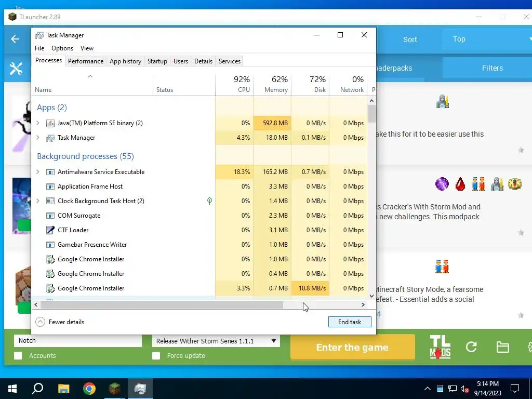This screenshot has width=532, height=399.
Task: Click the CTF Loader pencil icon
Action: tap(50, 230)
